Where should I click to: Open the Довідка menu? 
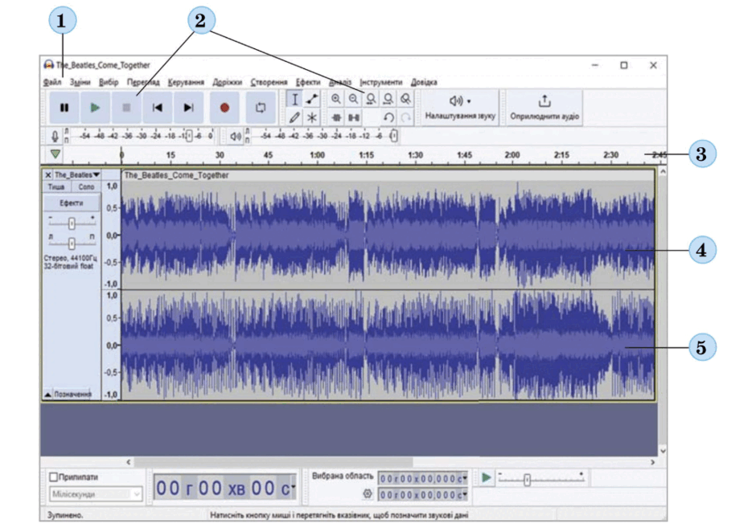click(x=424, y=83)
